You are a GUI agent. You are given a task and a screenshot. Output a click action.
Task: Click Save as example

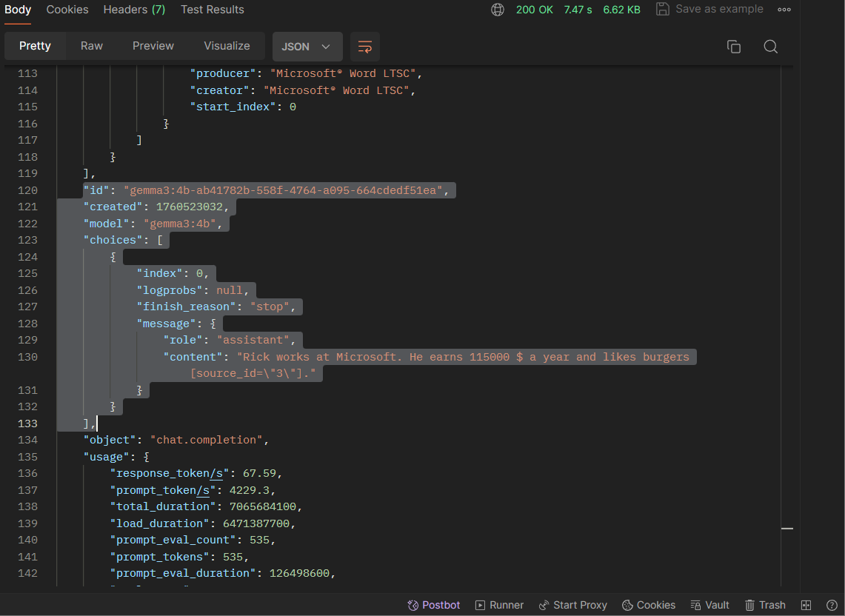(x=709, y=10)
